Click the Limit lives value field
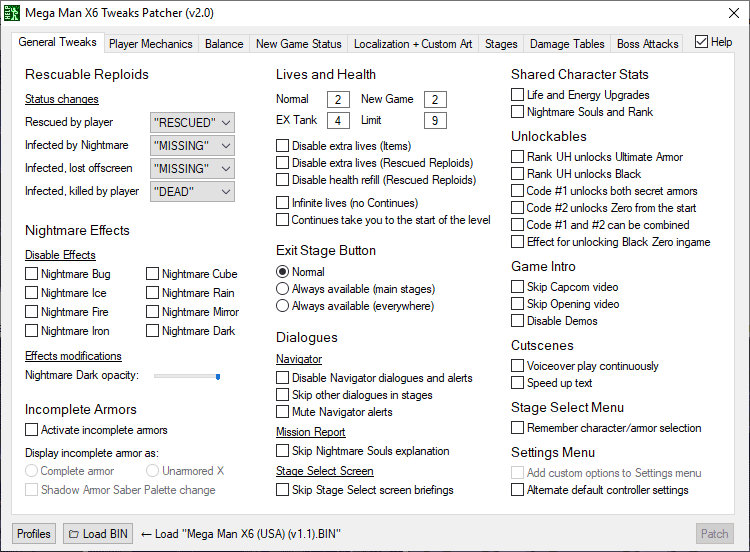The height and width of the screenshot is (552, 750). coord(434,121)
